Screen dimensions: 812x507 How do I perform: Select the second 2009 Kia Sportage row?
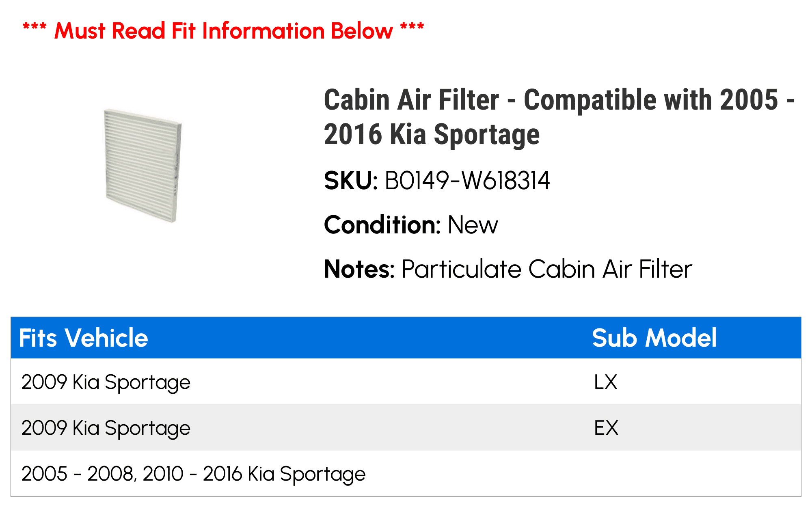pos(406,427)
